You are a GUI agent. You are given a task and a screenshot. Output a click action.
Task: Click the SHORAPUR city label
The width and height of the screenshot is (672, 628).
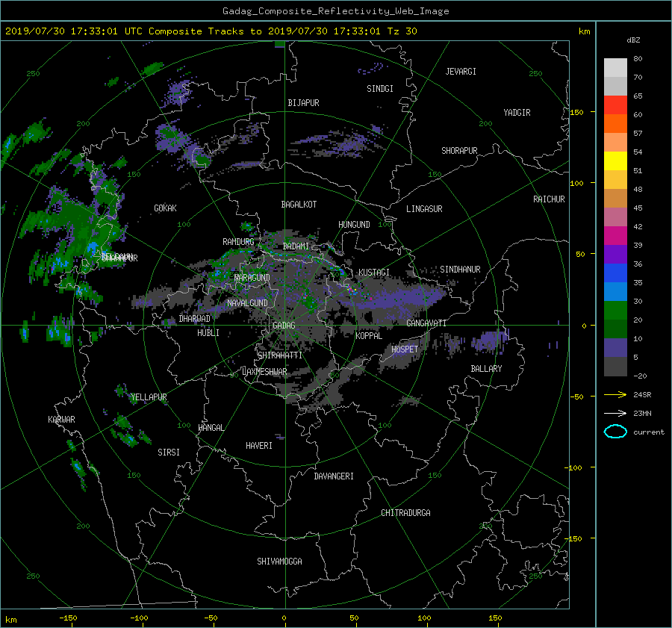tap(459, 151)
